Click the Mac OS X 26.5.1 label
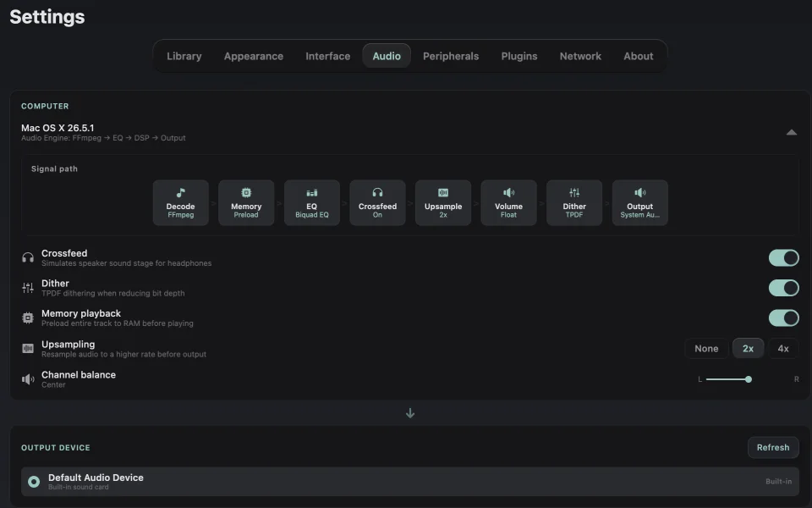 (58, 128)
